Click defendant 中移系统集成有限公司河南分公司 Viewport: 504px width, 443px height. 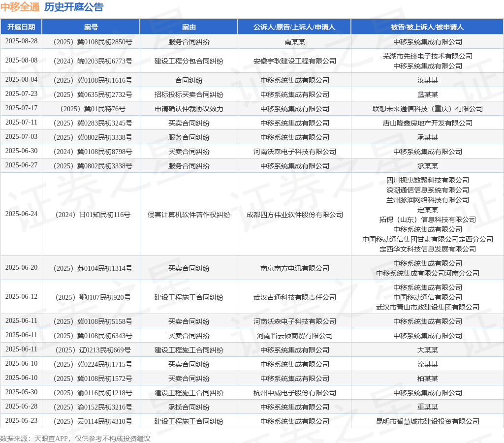tap(428, 273)
